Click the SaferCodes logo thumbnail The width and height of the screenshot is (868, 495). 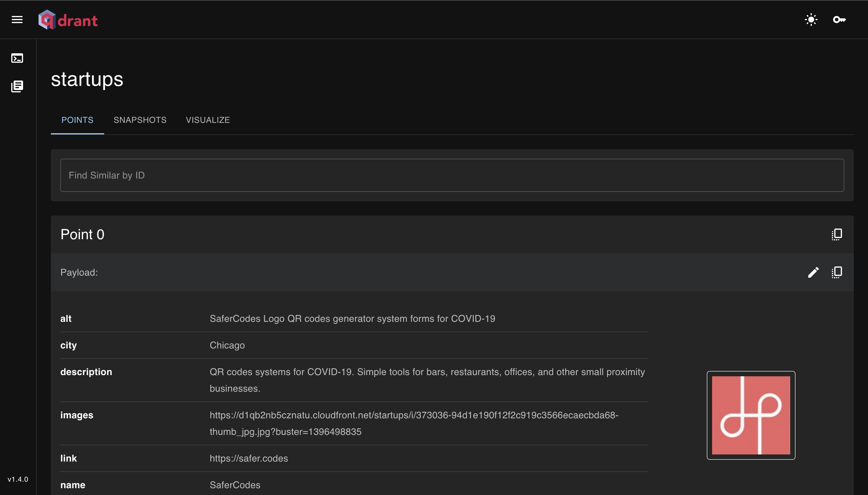[751, 415]
